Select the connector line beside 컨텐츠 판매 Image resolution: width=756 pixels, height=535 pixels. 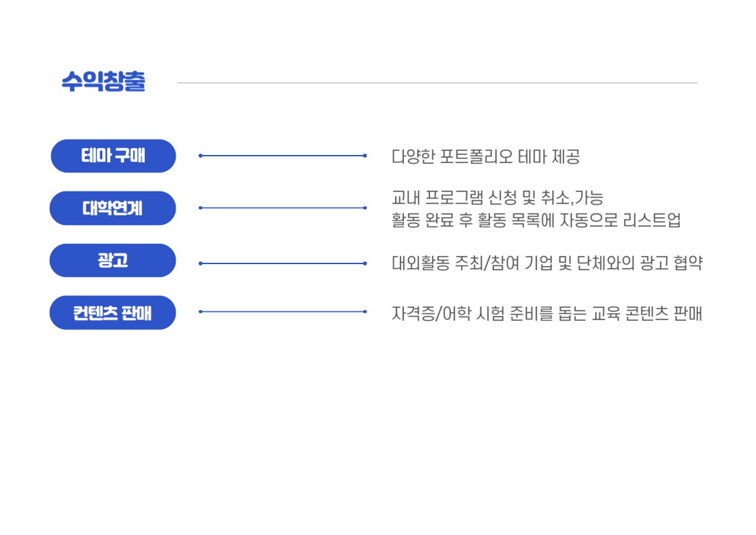click(283, 312)
